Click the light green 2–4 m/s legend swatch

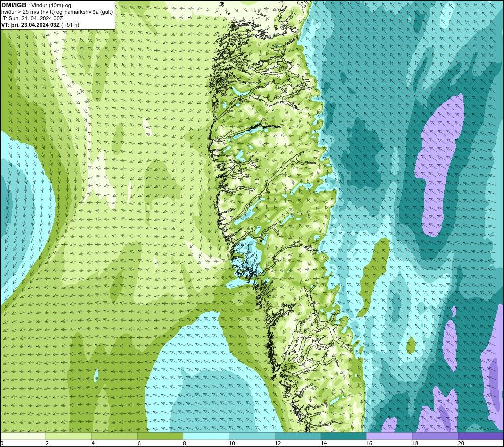69,436
